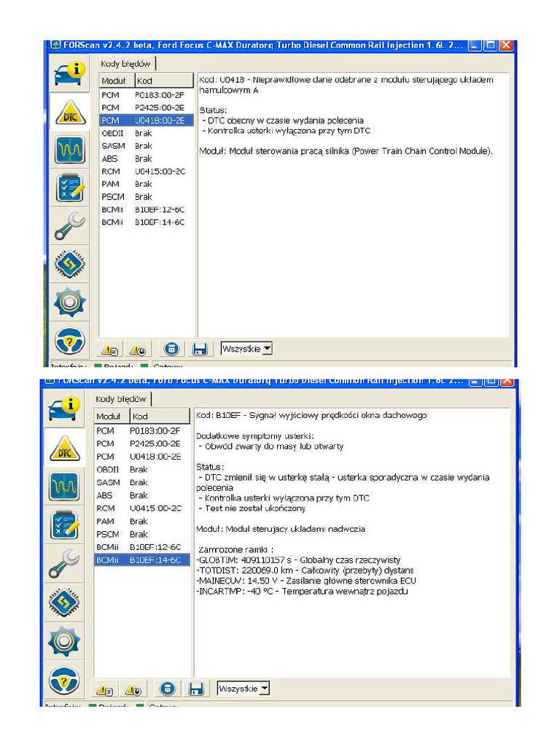560x747 pixels.
Task: Click round clear icon in upper toolbar
Action: 171,349
